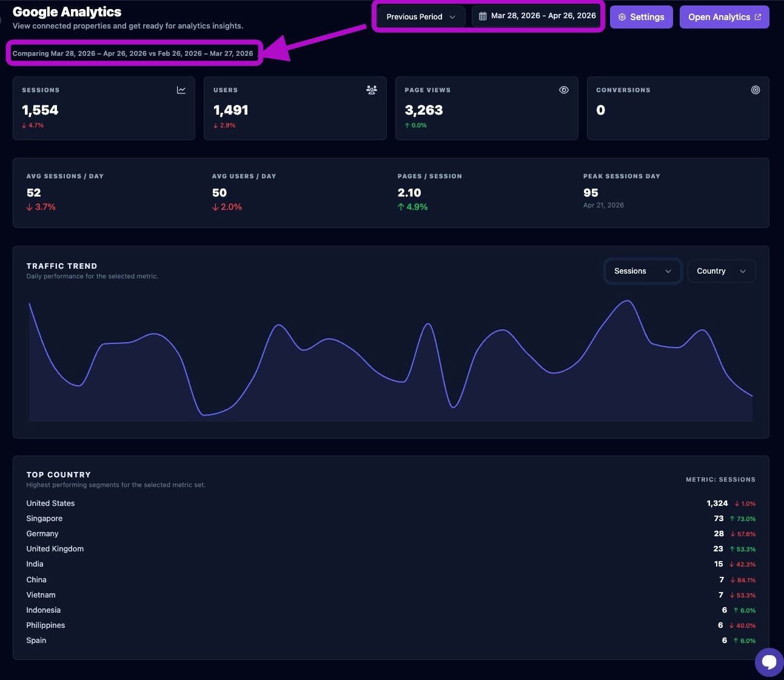The height and width of the screenshot is (680, 784).
Task: Click the Avg Sessions / Day 3.7% decrease
Action: (x=41, y=207)
